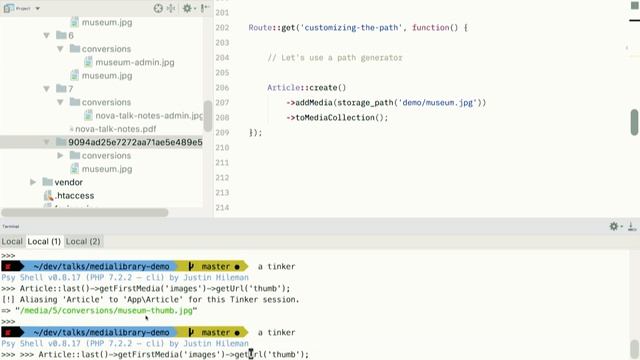
Task: Click line number 206 in the gutter
Action: (222, 88)
